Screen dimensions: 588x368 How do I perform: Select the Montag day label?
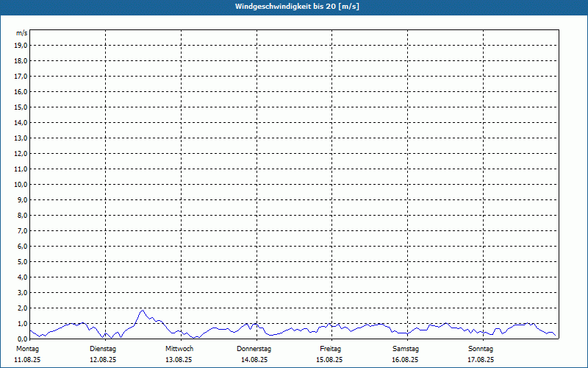click(x=27, y=349)
